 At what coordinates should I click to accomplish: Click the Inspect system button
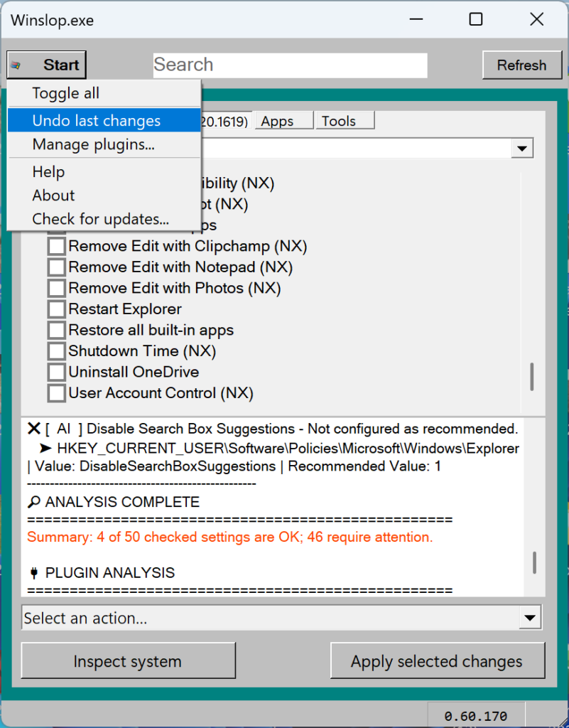128,662
